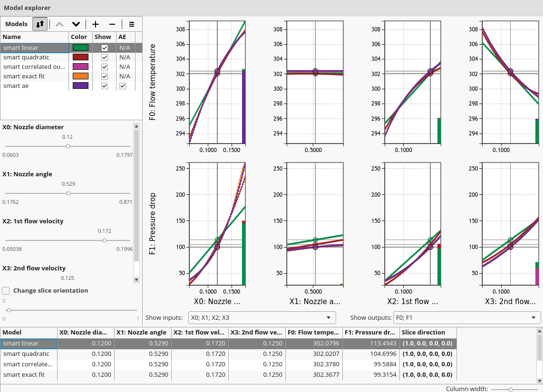Screen dimensions: 543x392
Task: Open the Show inputs dropdown
Action: tap(261, 317)
